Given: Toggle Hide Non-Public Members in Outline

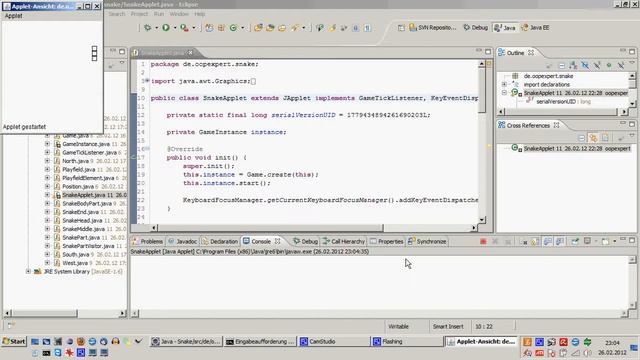Looking at the screenshot, I should point(609,65).
